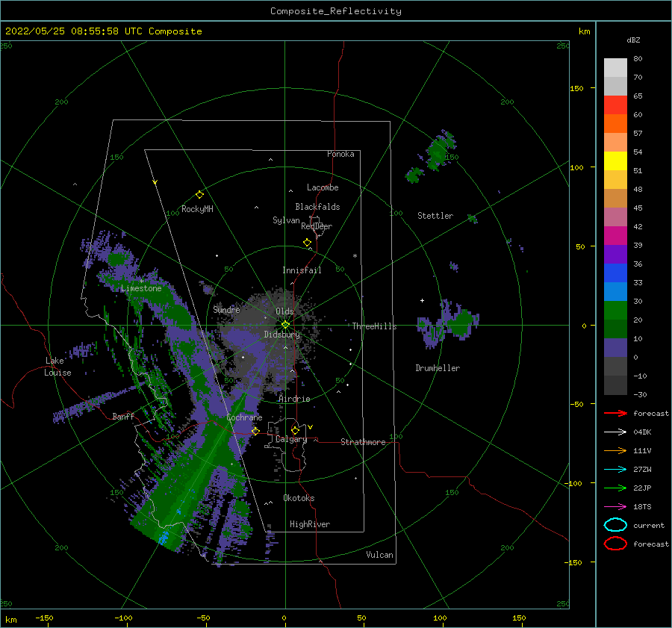
Task: Click the orange 111V arrow icon
Action: point(615,450)
